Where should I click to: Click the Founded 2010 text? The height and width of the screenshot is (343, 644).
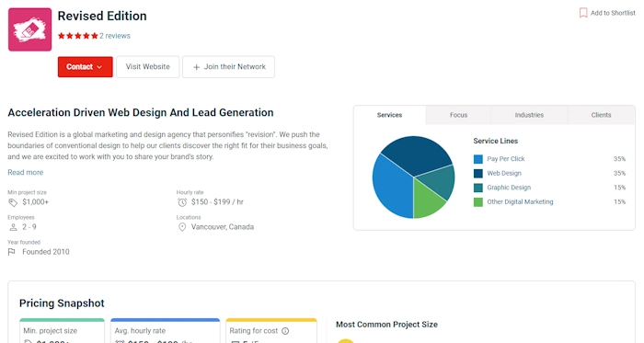pos(46,252)
